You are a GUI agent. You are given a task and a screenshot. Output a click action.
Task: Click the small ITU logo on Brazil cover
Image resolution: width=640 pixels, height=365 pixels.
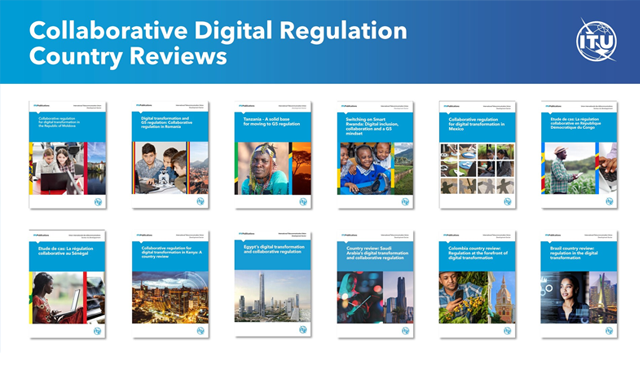point(609,331)
